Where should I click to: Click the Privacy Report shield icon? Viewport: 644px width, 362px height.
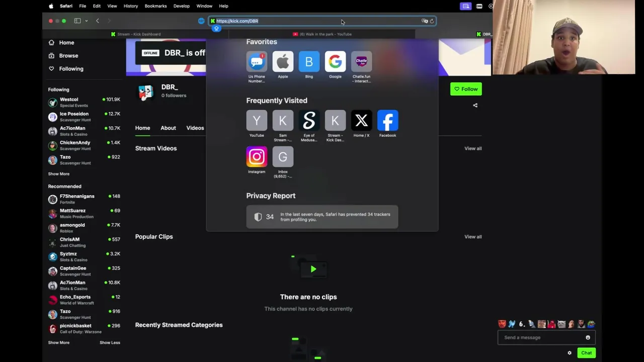tap(258, 217)
